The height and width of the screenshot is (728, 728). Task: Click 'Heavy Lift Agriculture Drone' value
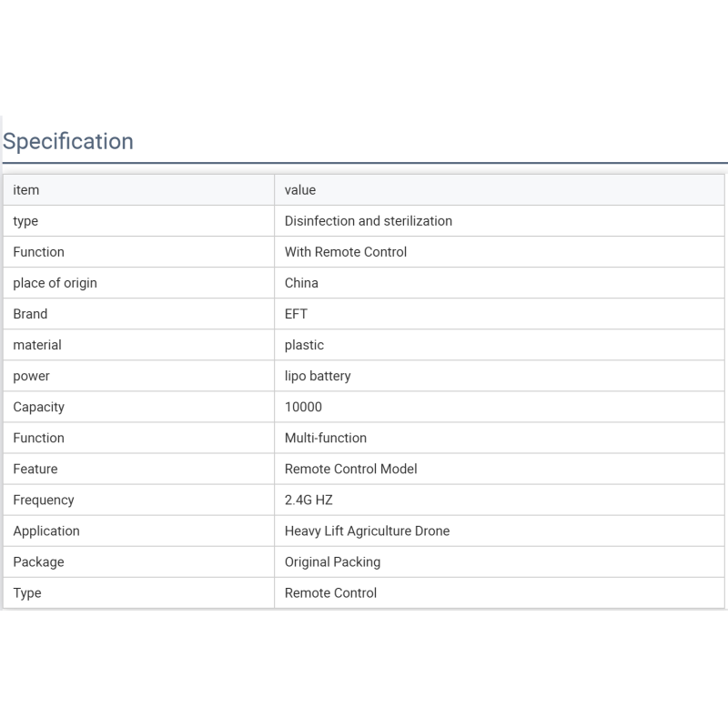(x=367, y=531)
